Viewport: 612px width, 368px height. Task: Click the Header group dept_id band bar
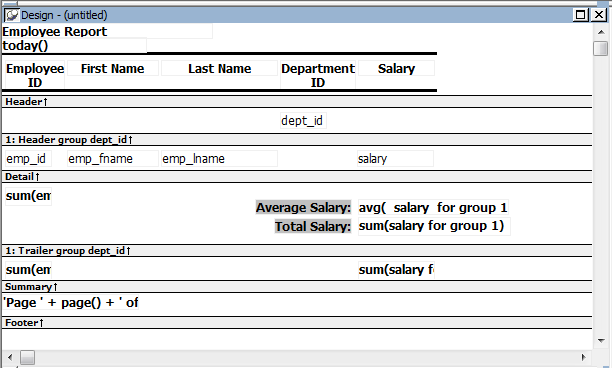click(297, 140)
